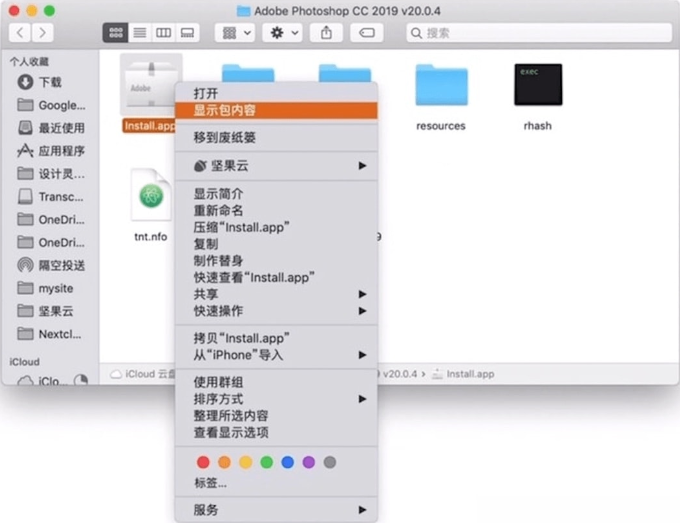Select the resources folder
This screenshot has width=680, height=523.
click(441, 85)
